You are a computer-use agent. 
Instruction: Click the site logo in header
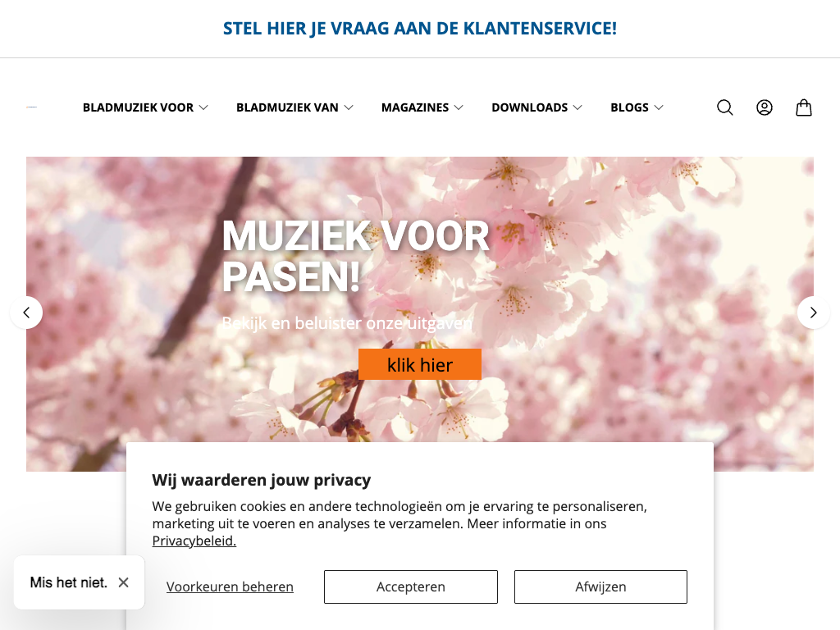click(32, 107)
